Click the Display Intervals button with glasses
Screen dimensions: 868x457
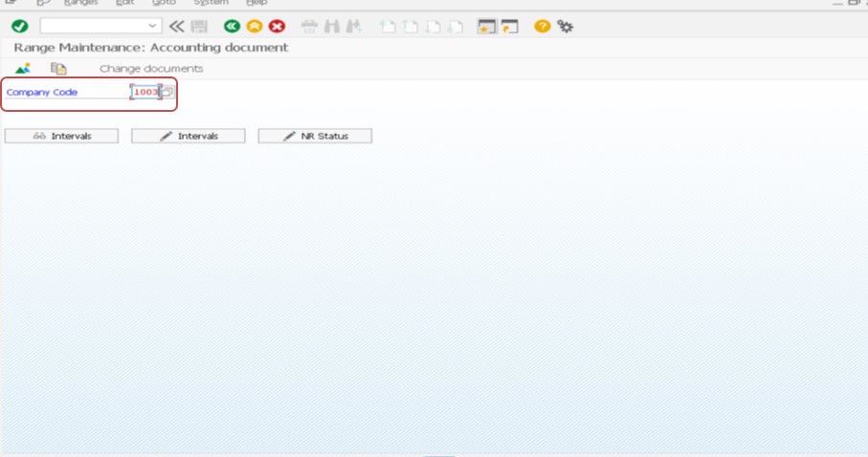[61, 136]
